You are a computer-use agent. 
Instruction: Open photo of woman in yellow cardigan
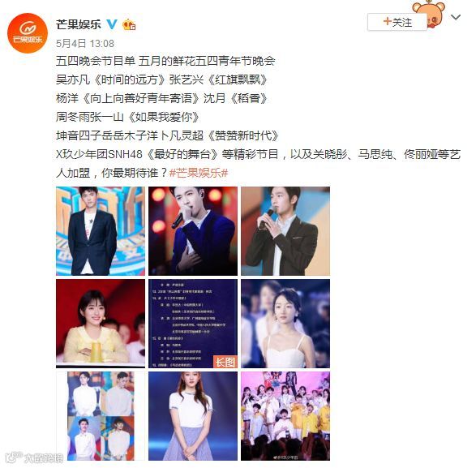pos(101,324)
